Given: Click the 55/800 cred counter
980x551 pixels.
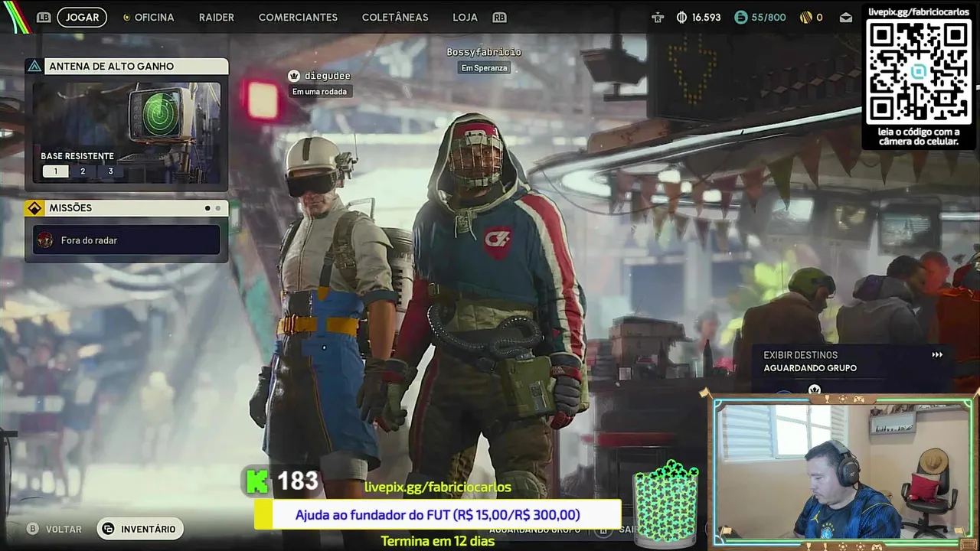Looking at the screenshot, I should tap(769, 17).
